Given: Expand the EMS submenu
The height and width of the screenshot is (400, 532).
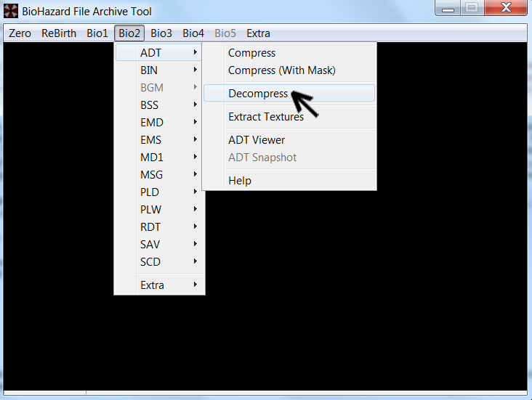Looking at the screenshot, I should (x=159, y=140).
